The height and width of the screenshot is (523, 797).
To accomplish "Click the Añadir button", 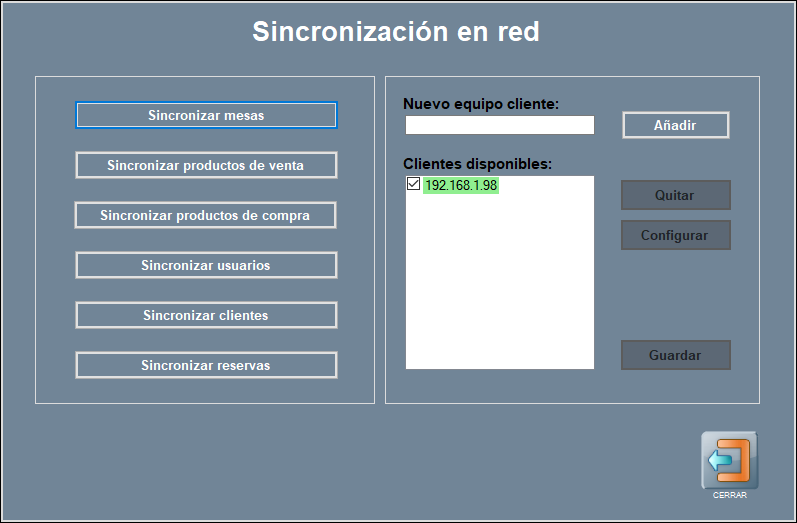I will tap(675, 125).
